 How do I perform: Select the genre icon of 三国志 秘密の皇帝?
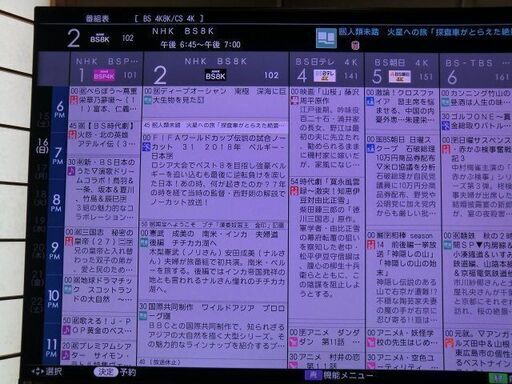pyautogui.click(x=69, y=241)
